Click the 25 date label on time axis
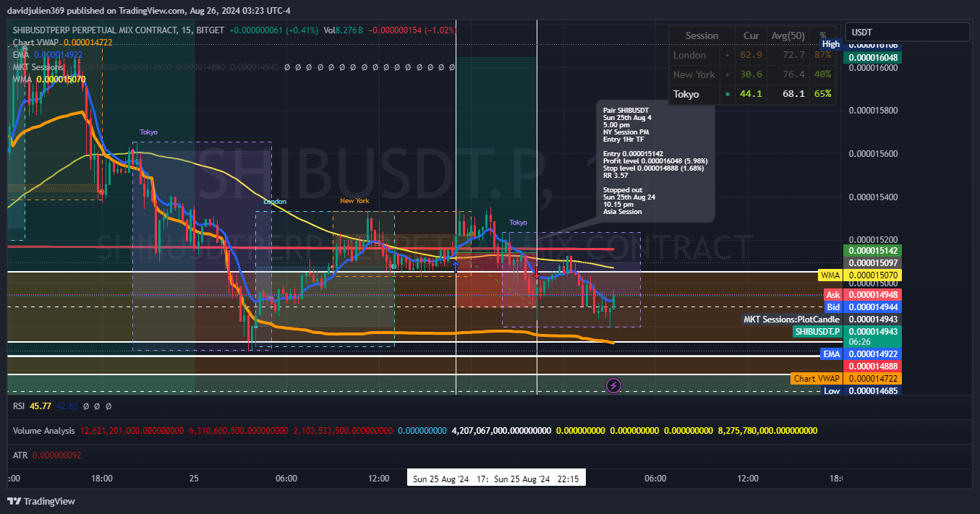Image resolution: width=980 pixels, height=514 pixels. tap(194, 479)
